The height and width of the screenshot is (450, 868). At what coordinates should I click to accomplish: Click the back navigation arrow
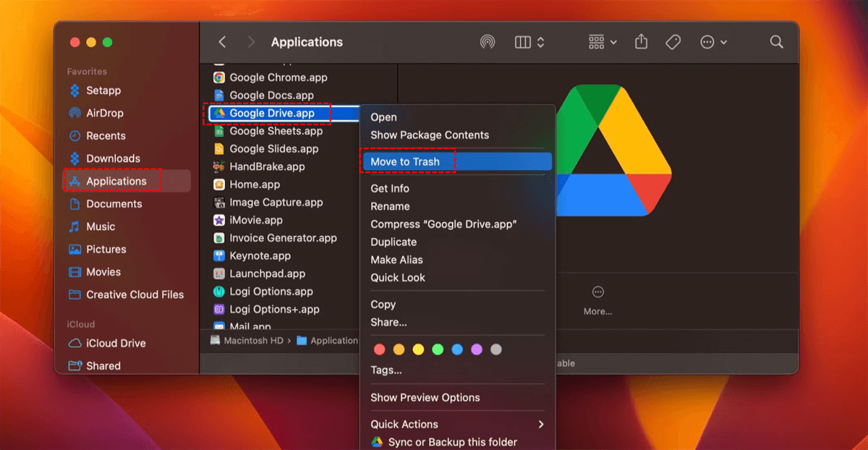click(x=222, y=42)
